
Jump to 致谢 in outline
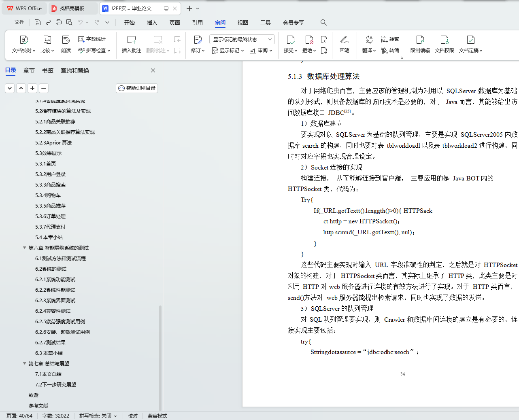(x=34, y=395)
